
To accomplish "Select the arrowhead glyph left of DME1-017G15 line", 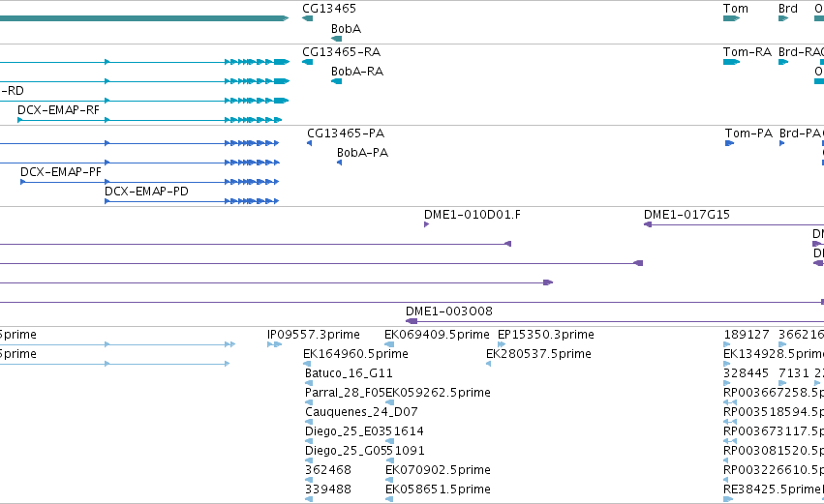I will click(648, 224).
